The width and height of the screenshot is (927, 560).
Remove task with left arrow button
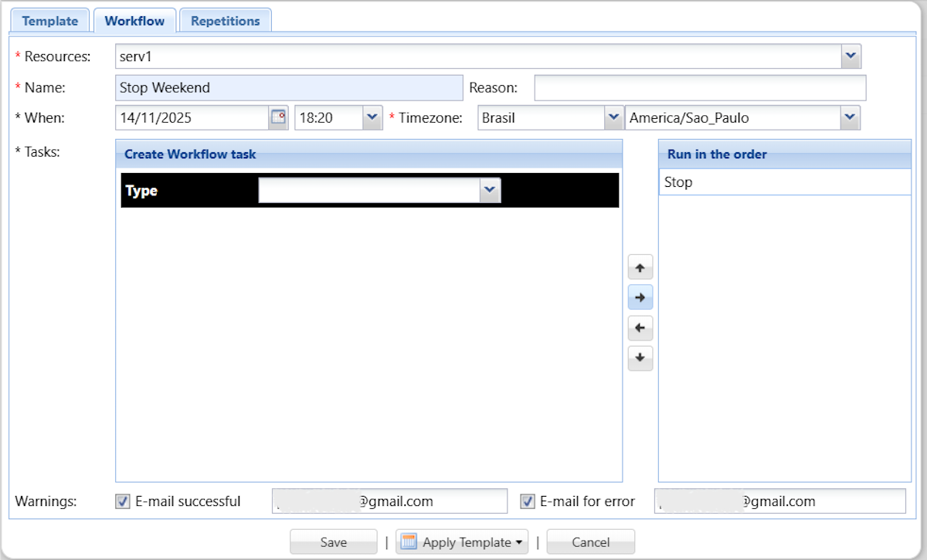640,328
